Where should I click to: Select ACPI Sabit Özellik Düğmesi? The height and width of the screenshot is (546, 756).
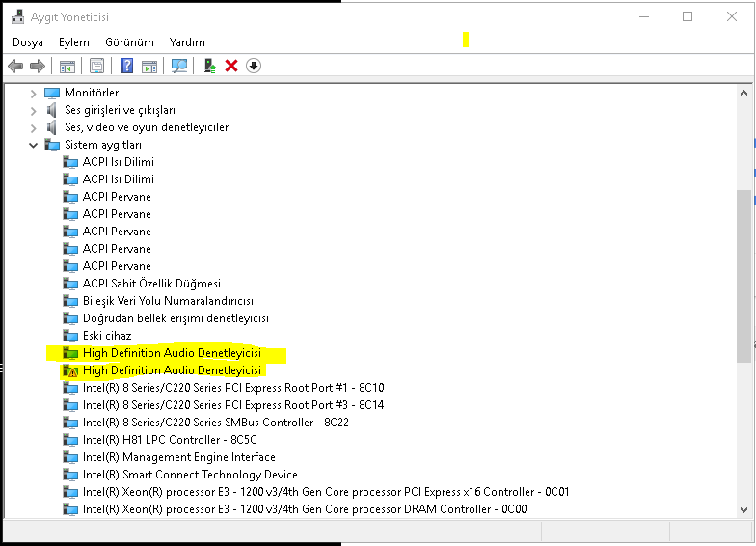(x=151, y=284)
